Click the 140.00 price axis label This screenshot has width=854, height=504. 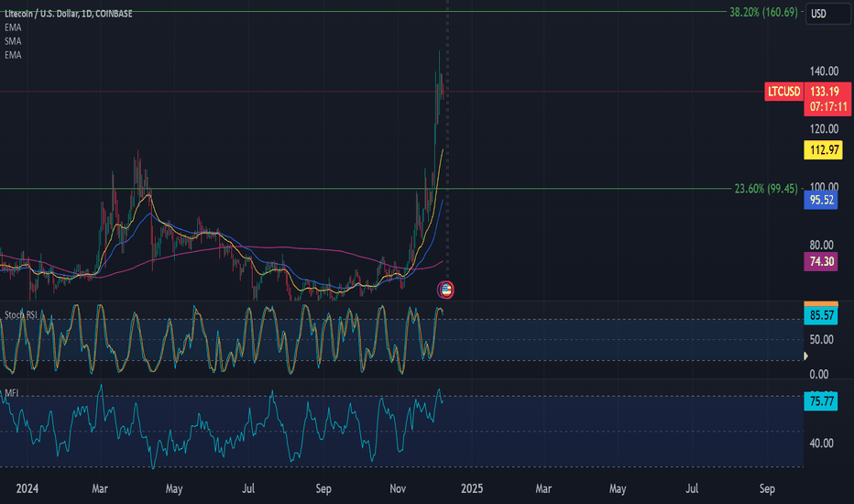(824, 71)
